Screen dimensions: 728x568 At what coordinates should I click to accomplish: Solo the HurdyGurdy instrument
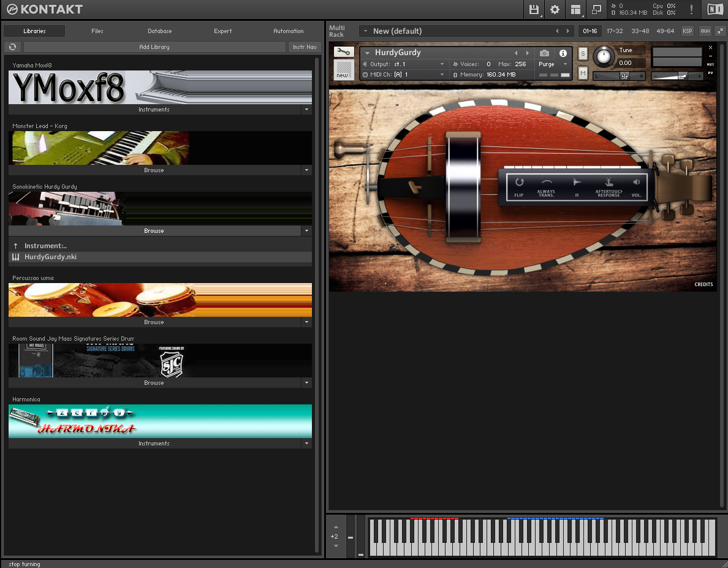(x=583, y=54)
